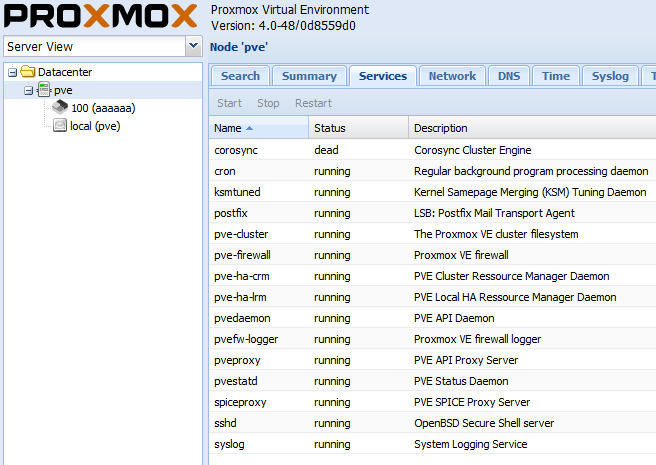This screenshot has height=465, width=656.
Task: Select the pve-ha-crm service row
Action: (x=433, y=276)
